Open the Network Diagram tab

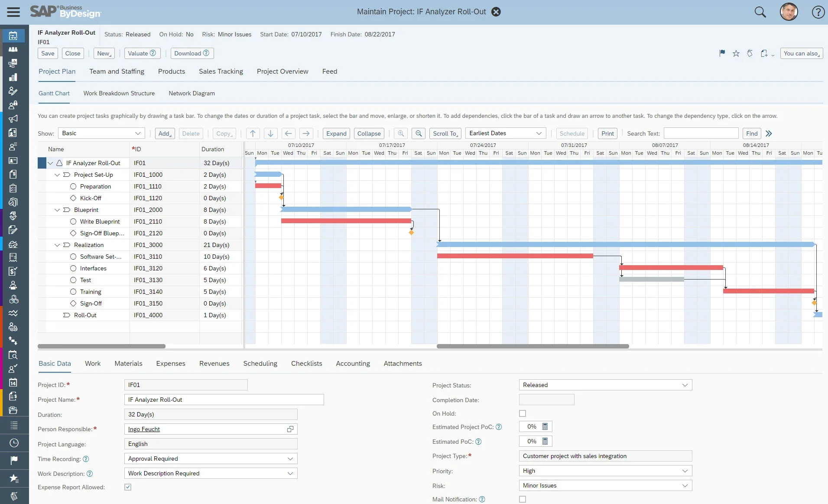(192, 93)
